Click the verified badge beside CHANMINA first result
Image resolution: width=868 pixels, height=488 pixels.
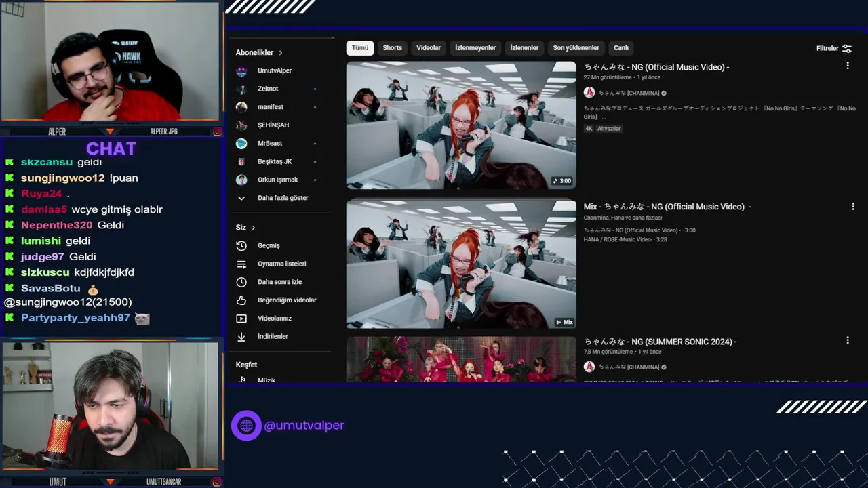[664, 93]
